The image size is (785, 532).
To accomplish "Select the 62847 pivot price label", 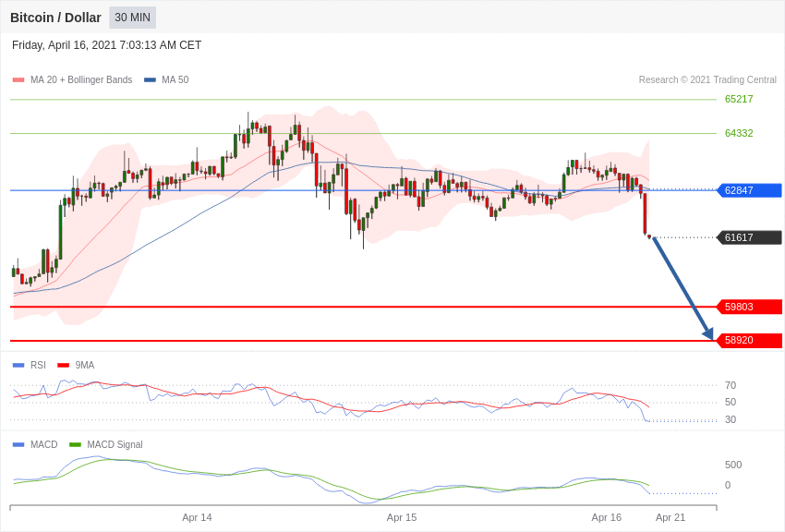I will click(750, 190).
